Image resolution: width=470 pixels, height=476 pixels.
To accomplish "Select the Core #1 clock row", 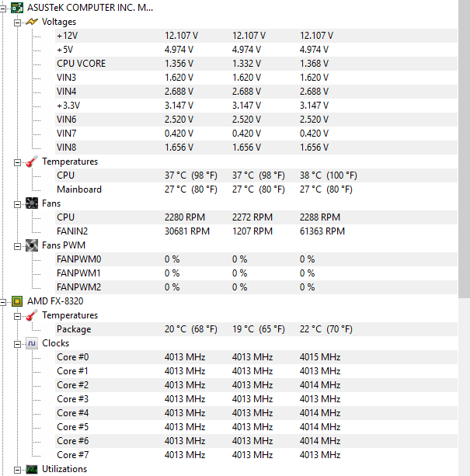I will [x=256, y=371].
